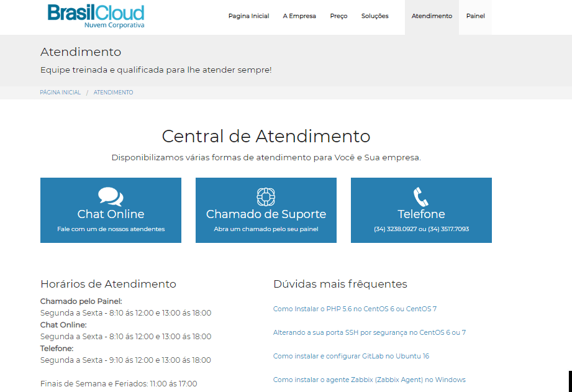572x392 pixels.
Task: Open the GitLab on Ubuntu 16 article
Action: point(351,356)
